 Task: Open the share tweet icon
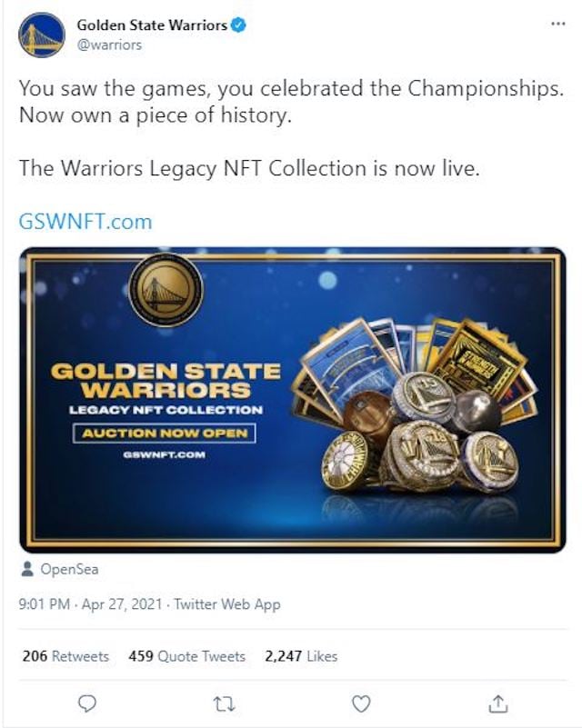pyautogui.click(x=498, y=703)
